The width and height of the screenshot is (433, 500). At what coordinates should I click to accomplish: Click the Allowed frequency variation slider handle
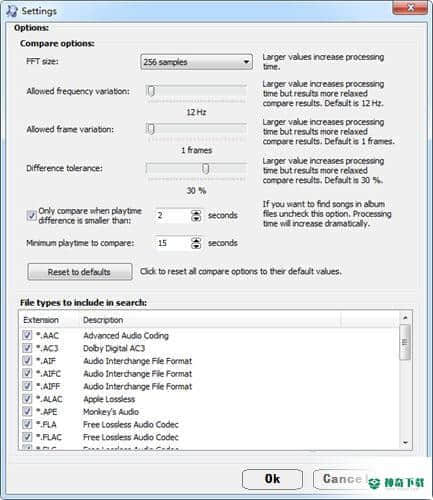click(x=151, y=91)
